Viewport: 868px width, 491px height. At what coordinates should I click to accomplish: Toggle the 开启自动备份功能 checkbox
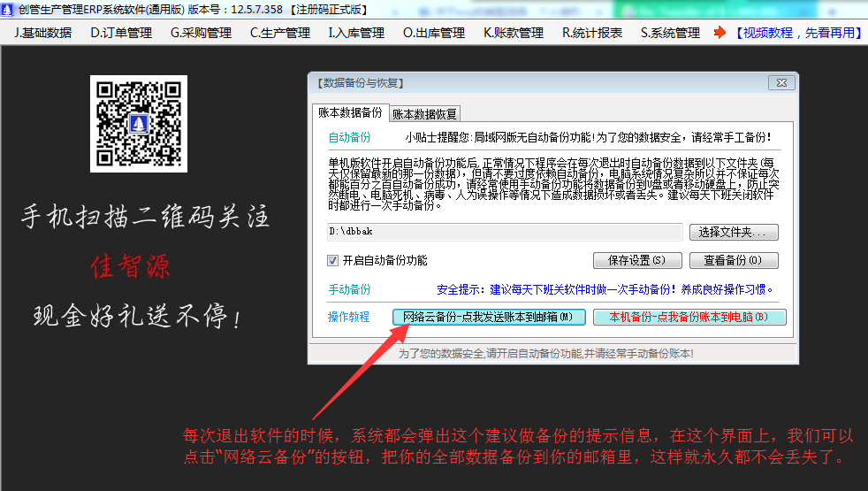click(333, 260)
